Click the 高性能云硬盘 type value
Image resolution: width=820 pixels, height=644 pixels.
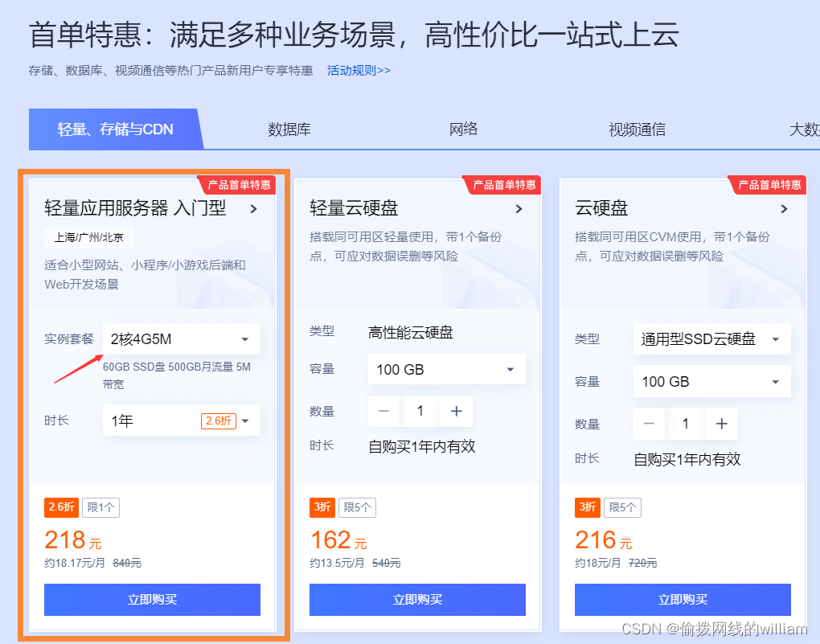click(x=411, y=332)
